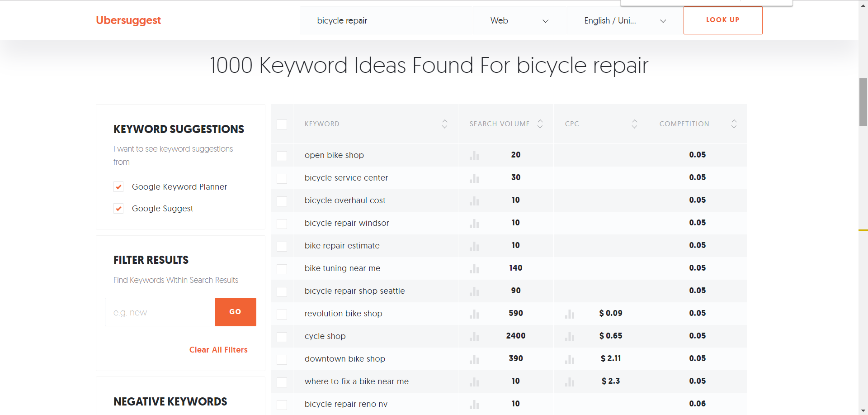The height and width of the screenshot is (415, 868).
Task: Click the bicycle repair search field
Action: click(x=386, y=20)
